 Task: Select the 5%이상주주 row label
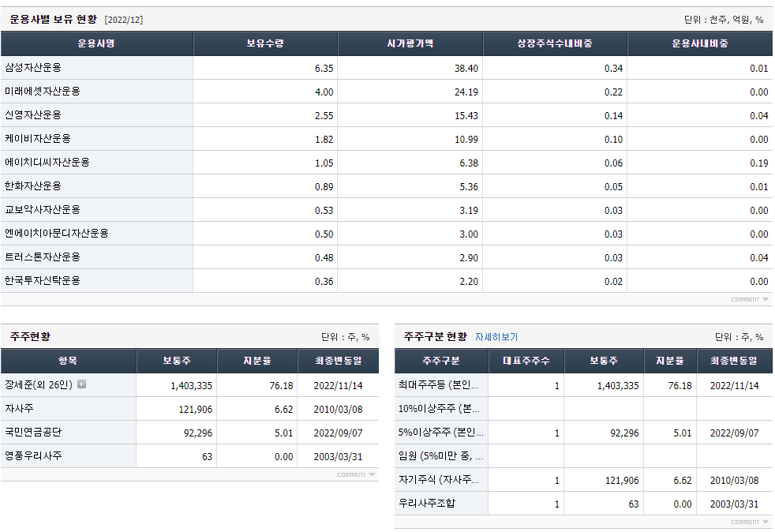441,432
